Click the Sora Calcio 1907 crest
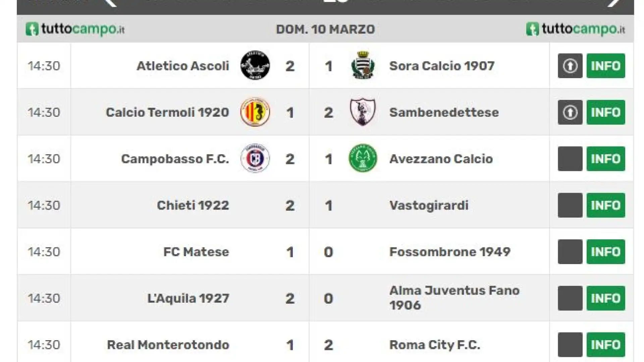This screenshot has width=644, height=362. pos(363,65)
